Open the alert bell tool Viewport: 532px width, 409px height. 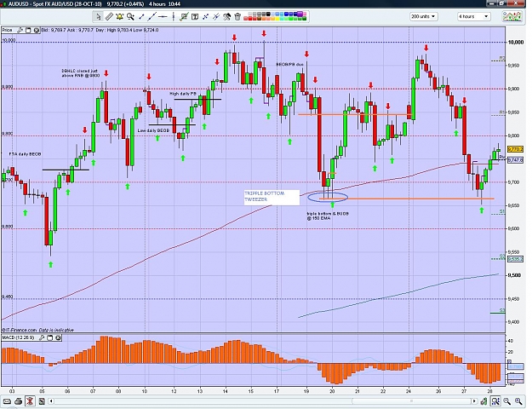click(x=119, y=16)
